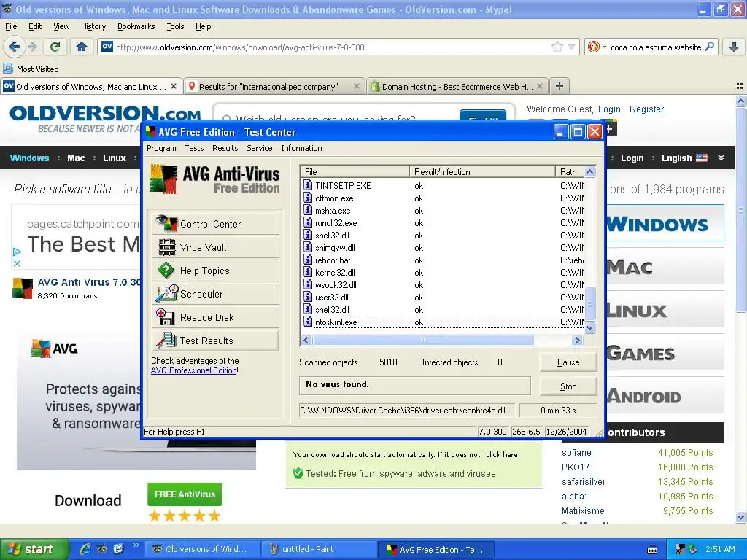Open the Virus Vault in AVG
Image resolution: width=747 pixels, height=560 pixels.
[x=215, y=247]
